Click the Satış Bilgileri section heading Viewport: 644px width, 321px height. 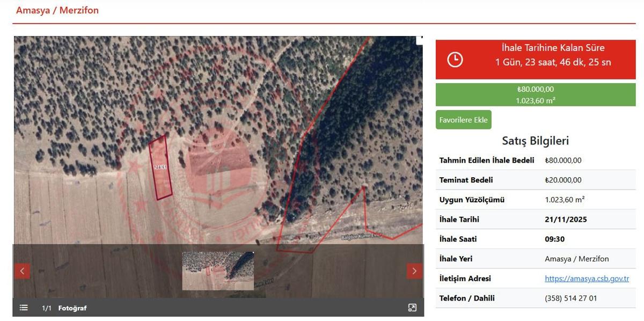tap(535, 141)
